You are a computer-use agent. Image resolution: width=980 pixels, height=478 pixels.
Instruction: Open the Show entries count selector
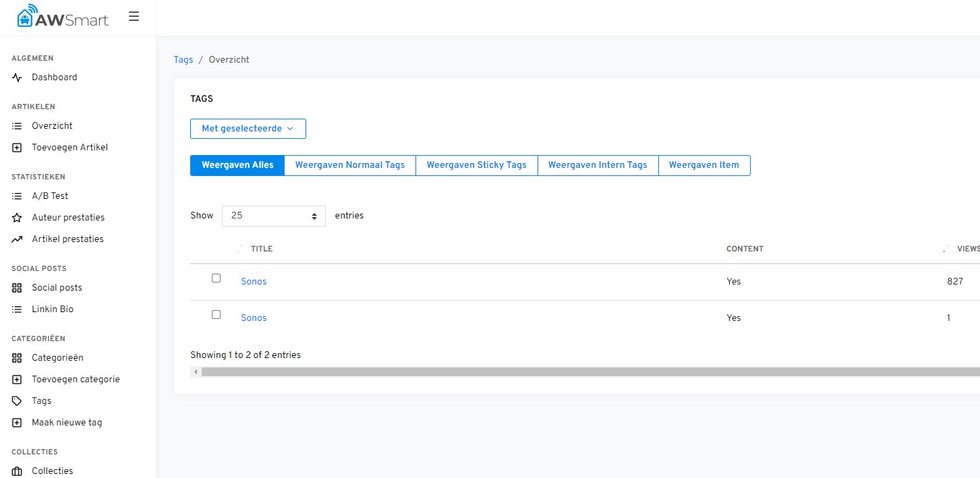click(273, 216)
